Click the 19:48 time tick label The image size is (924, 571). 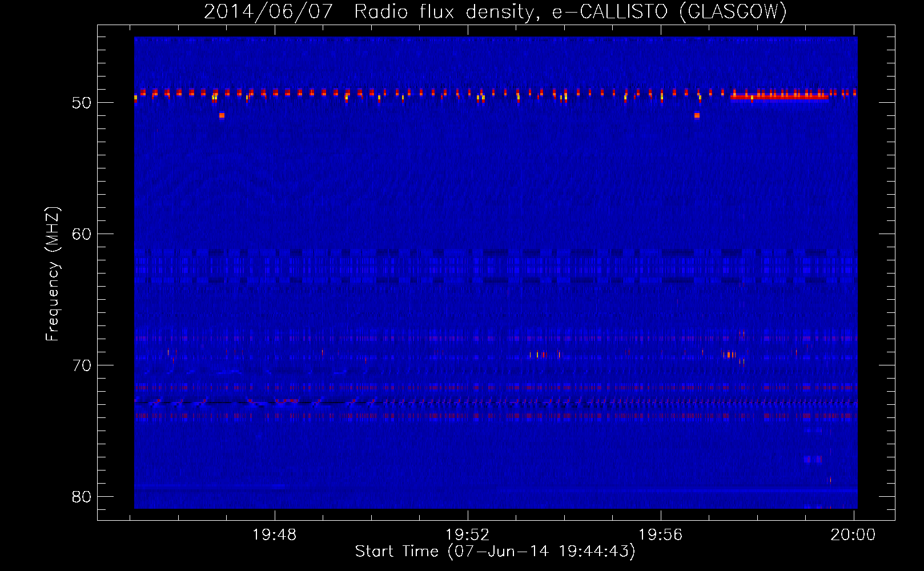275,535
